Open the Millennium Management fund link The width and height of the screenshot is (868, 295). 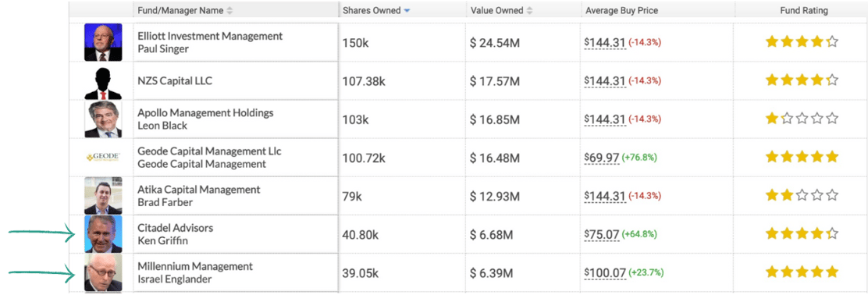195,266
